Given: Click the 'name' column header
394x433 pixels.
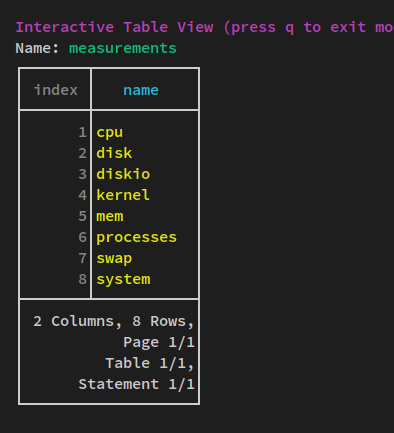Looking at the screenshot, I should [x=141, y=90].
